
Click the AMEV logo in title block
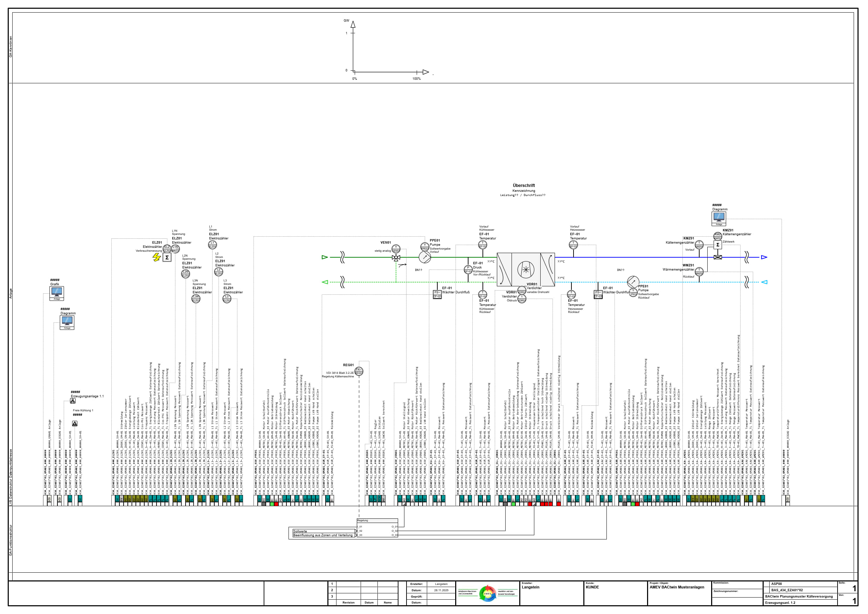point(488,593)
